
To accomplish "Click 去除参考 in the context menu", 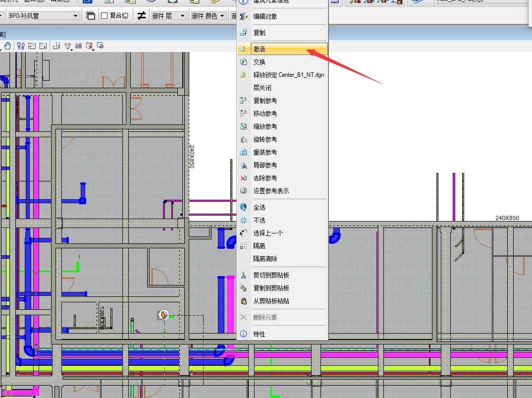I will point(265,178).
